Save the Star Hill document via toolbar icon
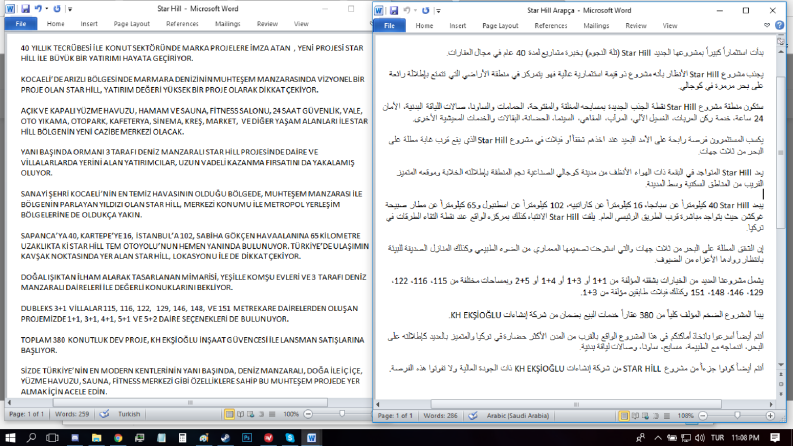Viewport: 793px width, 446px height. (x=25, y=9)
